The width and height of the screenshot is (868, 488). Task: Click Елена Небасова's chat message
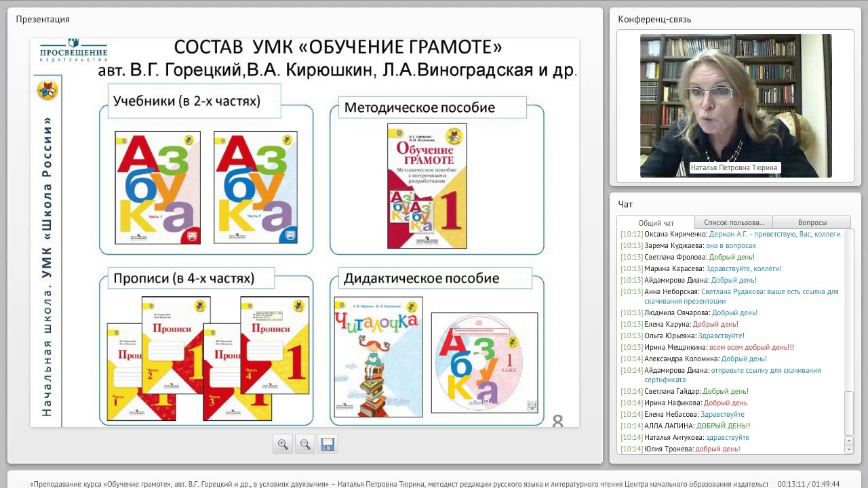(682, 414)
